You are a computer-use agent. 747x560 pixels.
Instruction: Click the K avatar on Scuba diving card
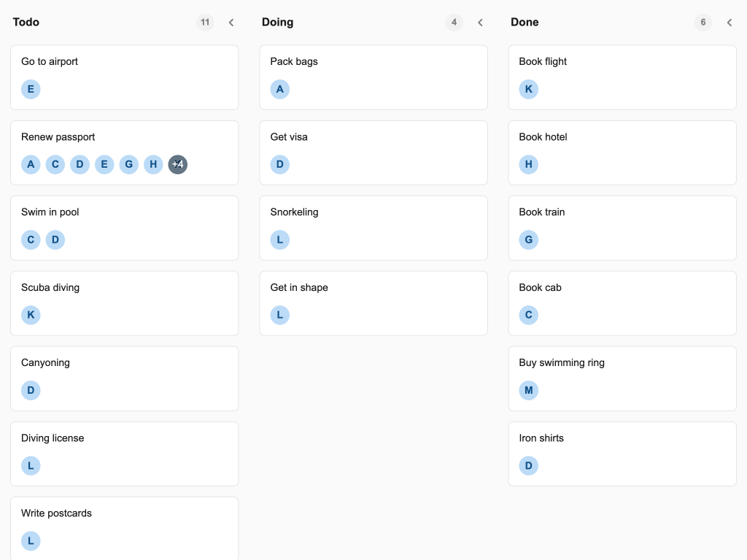[x=31, y=315]
